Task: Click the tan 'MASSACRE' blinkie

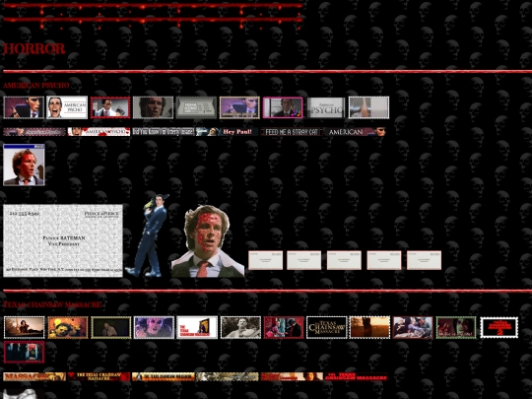Action: [x=34, y=376]
